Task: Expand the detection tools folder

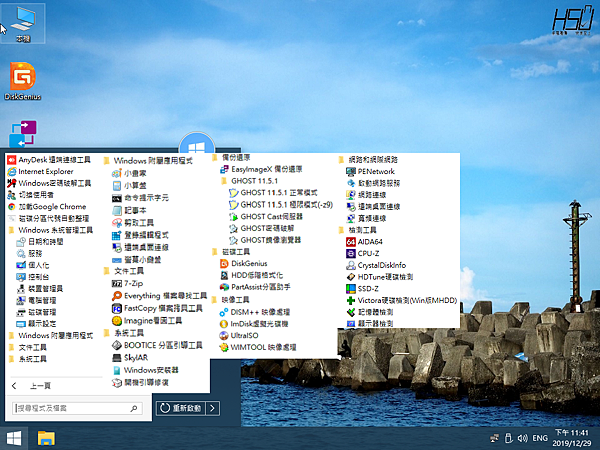Action: coord(358,230)
